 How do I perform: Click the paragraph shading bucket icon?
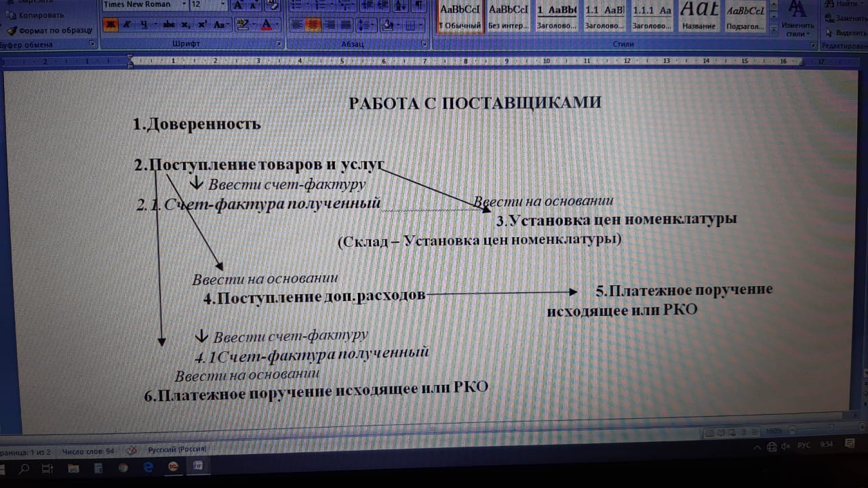387,25
